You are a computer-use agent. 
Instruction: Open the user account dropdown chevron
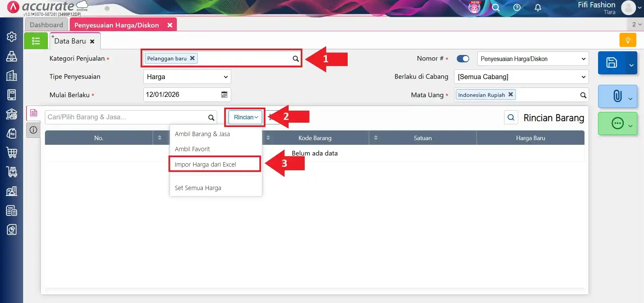[x=640, y=7]
